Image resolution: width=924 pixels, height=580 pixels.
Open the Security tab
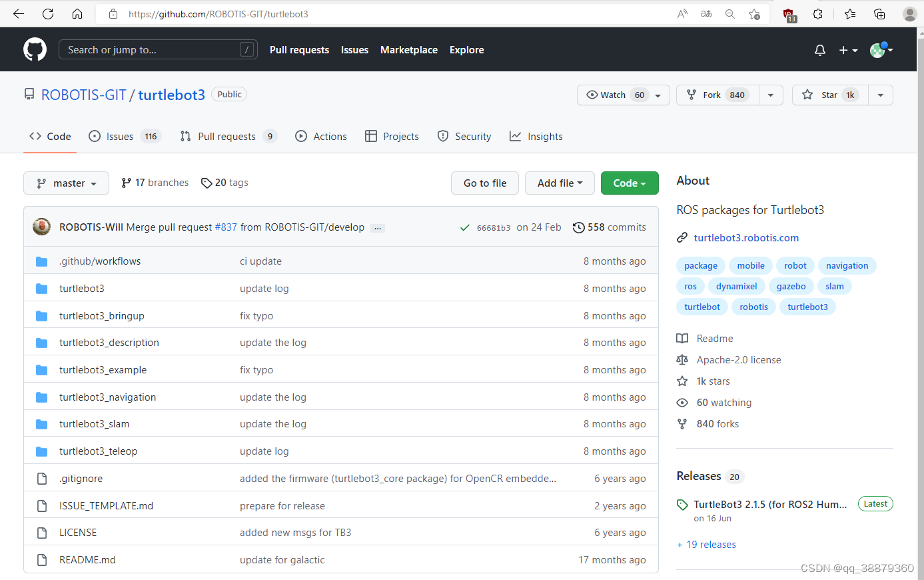coord(464,136)
